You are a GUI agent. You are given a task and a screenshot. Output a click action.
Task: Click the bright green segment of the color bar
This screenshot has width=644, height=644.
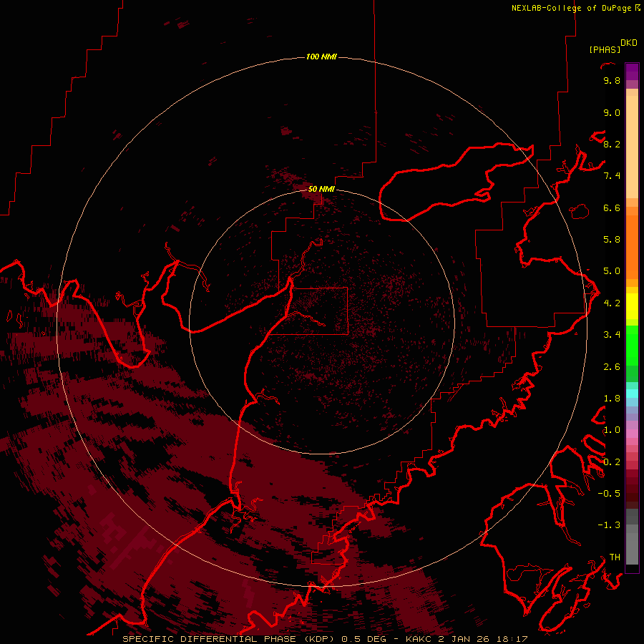click(x=632, y=345)
